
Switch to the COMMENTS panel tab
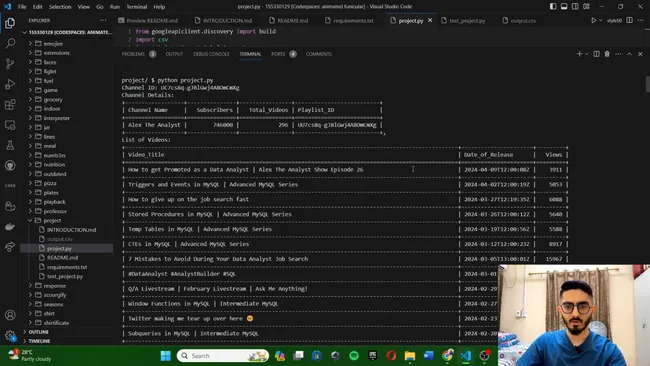318,54
